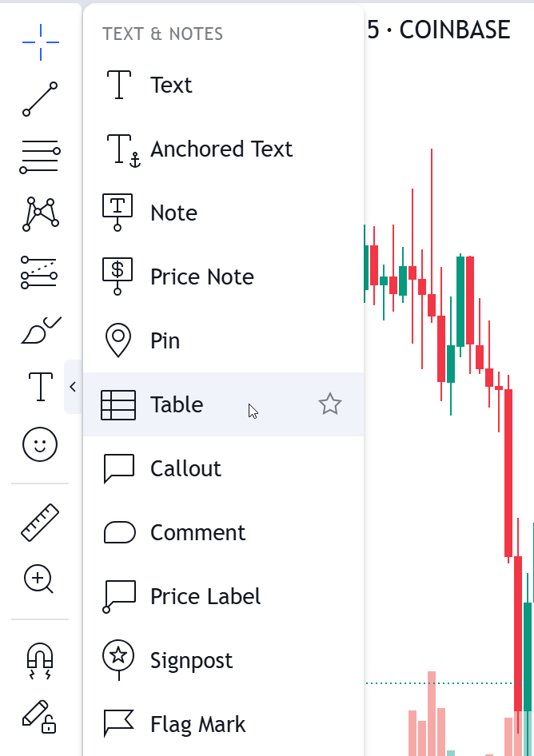Open the chart patterns tool group
The image size is (534, 756).
tap(40, 213)
